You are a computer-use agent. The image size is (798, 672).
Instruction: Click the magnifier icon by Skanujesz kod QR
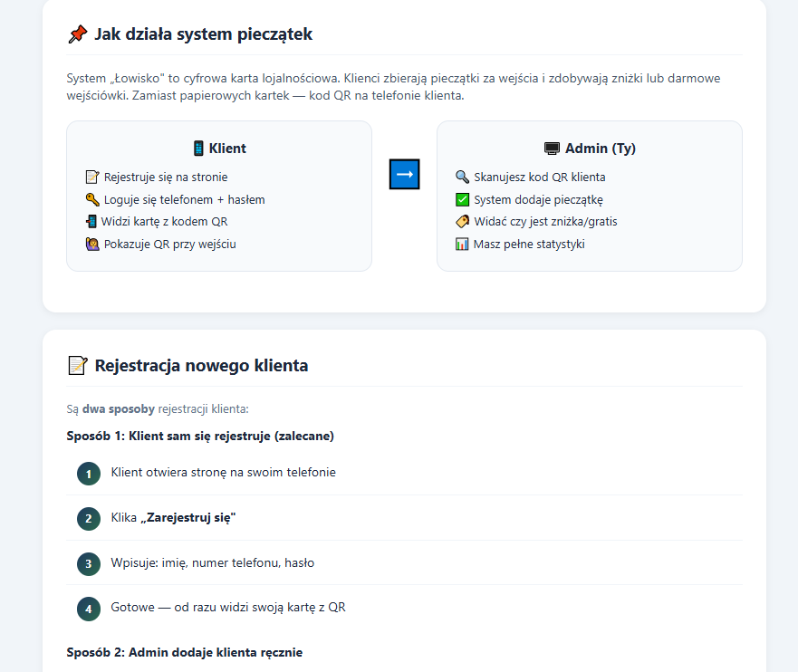(x=462, y=178)
